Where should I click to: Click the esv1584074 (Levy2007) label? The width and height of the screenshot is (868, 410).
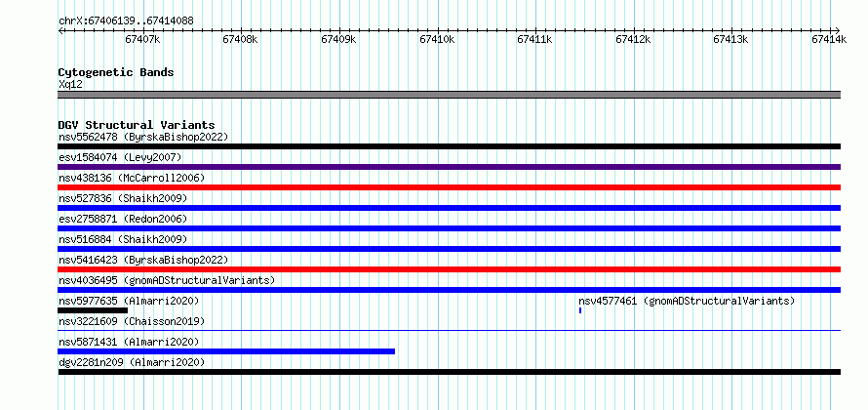pyautogui.click(x=120, y=157)
